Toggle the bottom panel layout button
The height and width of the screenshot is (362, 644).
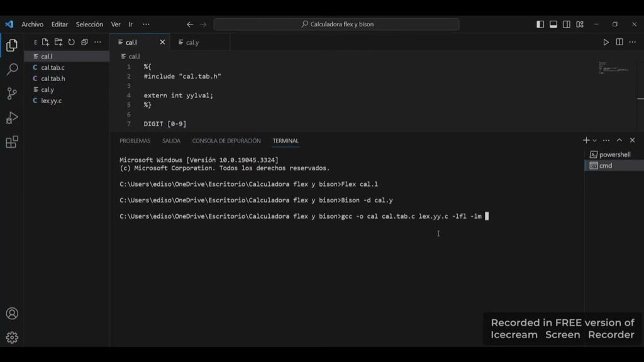(x=553, y=25)
